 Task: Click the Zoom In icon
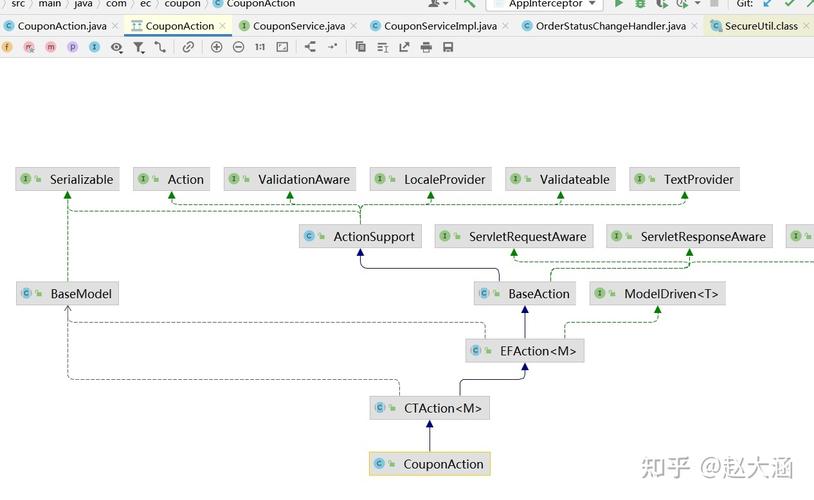216,47
